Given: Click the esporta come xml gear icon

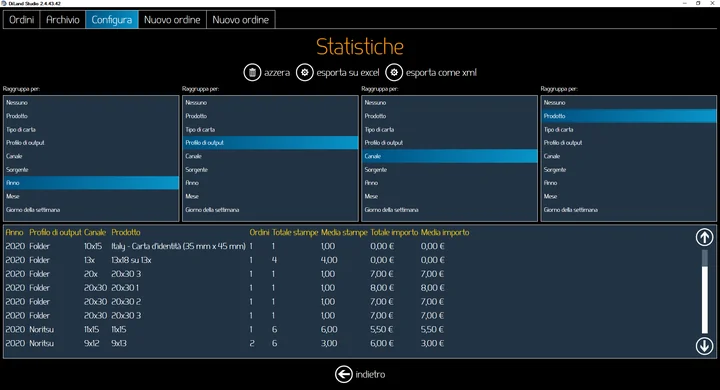Looking at the screenshot, I should 394,72.
